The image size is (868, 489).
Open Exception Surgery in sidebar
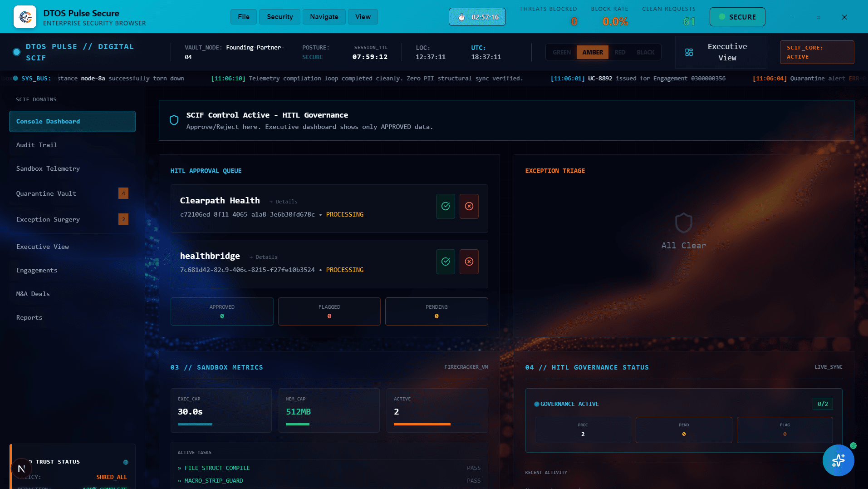click(72, 219)
